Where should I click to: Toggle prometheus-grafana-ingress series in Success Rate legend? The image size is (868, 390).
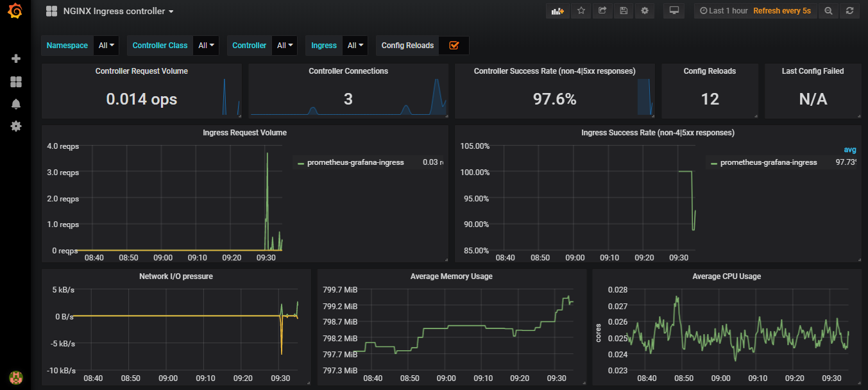(769, 162)
